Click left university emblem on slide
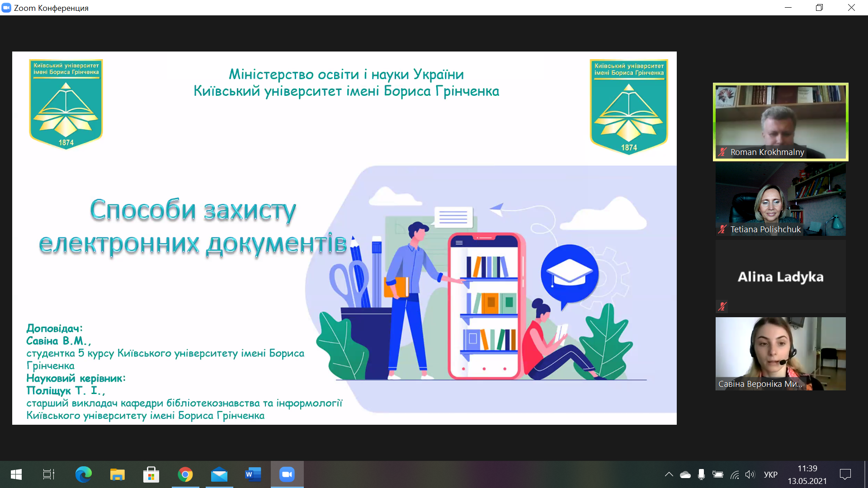This screenshot has width=868, height=488. tap(66, 104)
